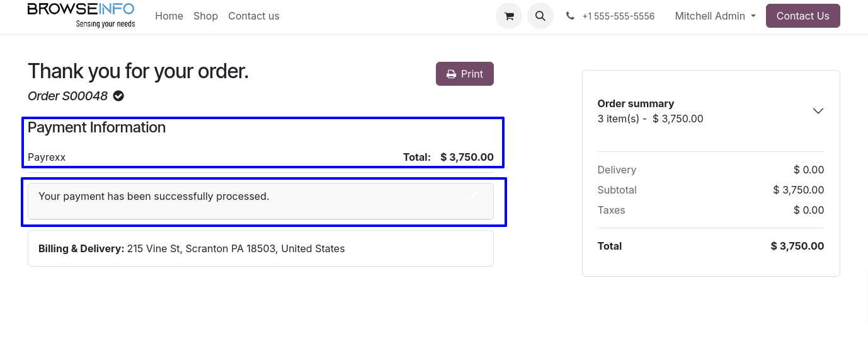Click the search magnifier icon

click(540, 16)
